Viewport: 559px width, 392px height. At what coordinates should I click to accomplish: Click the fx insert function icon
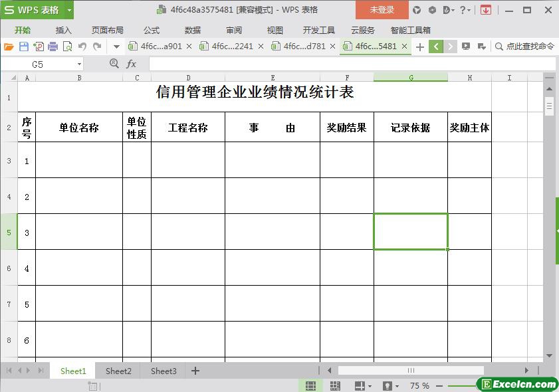click(x=132, y=64)
